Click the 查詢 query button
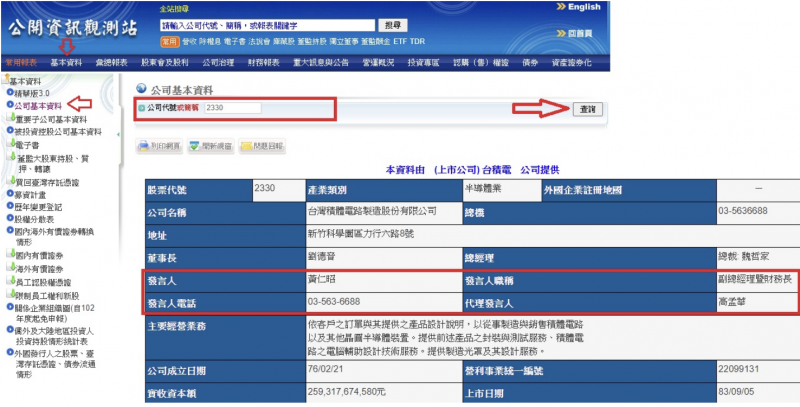Screen dimensions: 800x407 coord(588,109)
